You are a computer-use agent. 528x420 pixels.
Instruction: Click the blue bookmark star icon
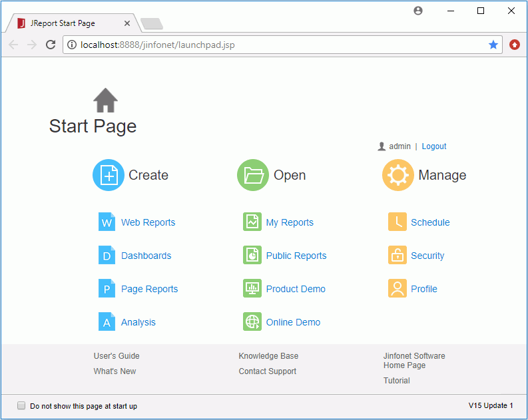[x=493, y=45]
